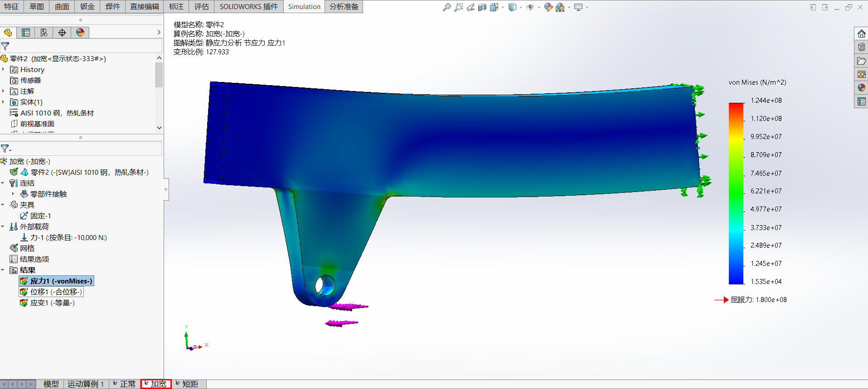Open the Design Library task pane icon
The image size is (868, 389).
(x=861, y=47)
